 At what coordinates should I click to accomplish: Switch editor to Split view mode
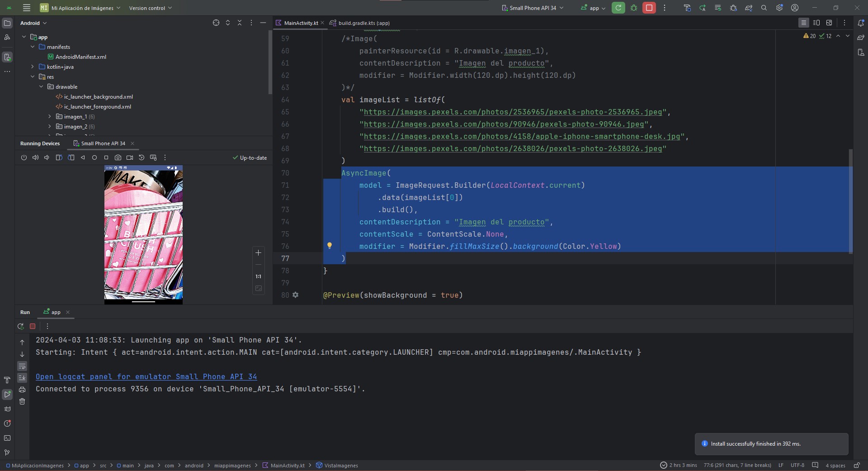[x=816, y=23]
